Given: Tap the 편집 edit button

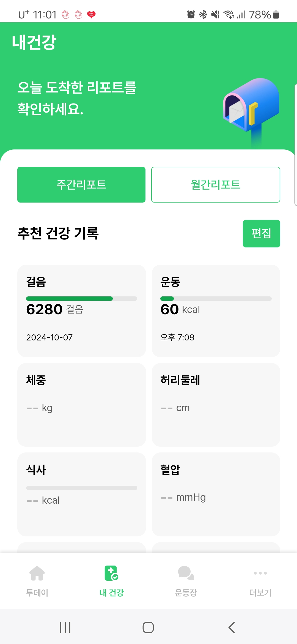Looking at the screenshot, I should pyautogui.click(x=261, y=234).
